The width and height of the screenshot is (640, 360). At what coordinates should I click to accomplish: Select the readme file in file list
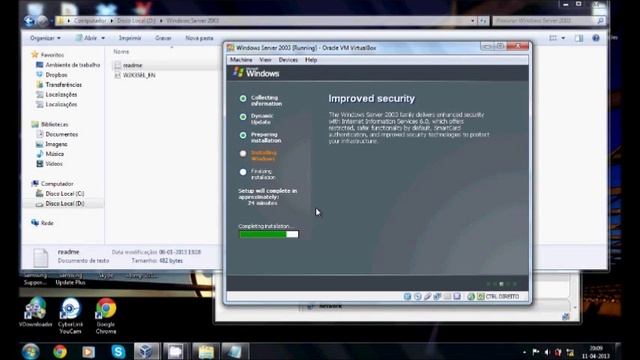[x=128, y=65]
